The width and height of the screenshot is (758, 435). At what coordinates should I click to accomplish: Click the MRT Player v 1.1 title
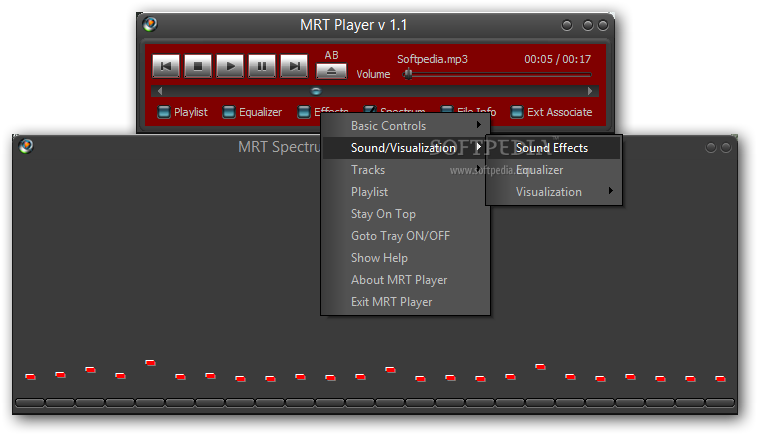pos(353,25)
